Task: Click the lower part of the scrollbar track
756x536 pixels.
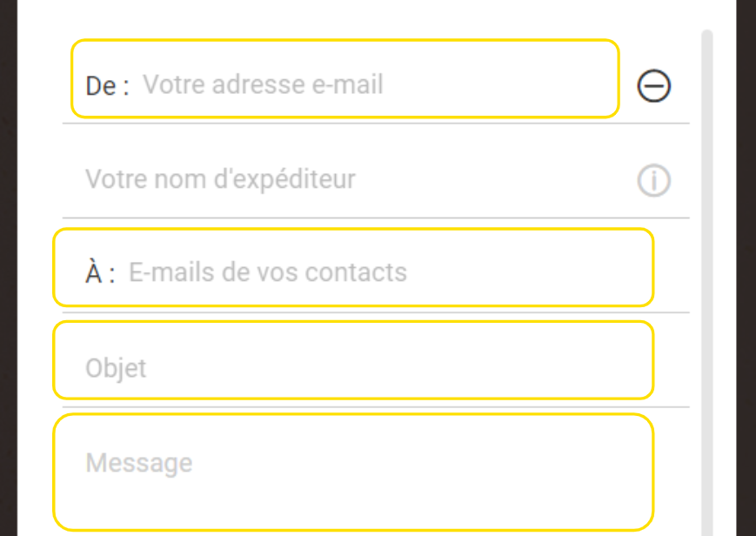Action: [x=706, y=459]
